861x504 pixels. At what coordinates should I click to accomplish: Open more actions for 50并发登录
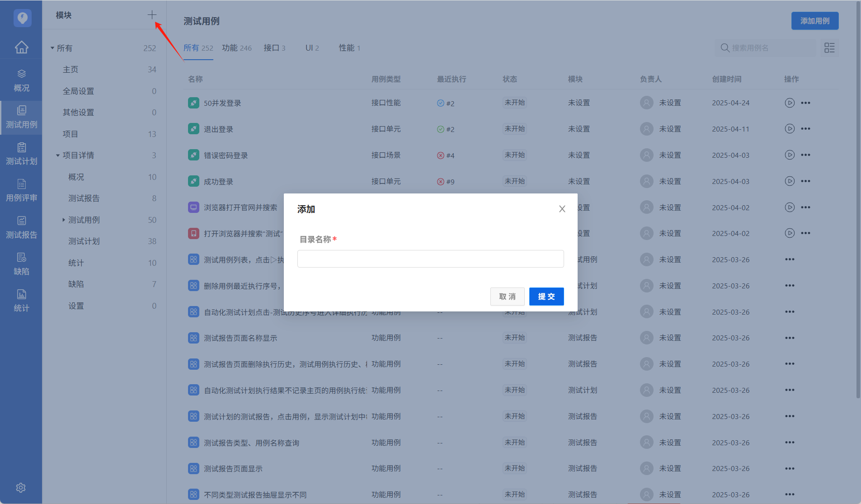(805, 103)
